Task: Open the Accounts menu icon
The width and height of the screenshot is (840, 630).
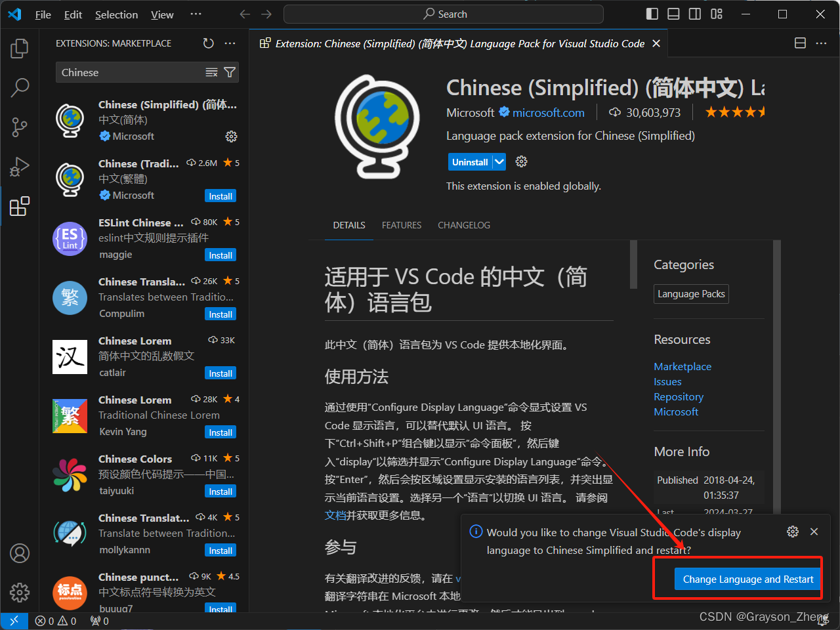Action: (20, 553)
